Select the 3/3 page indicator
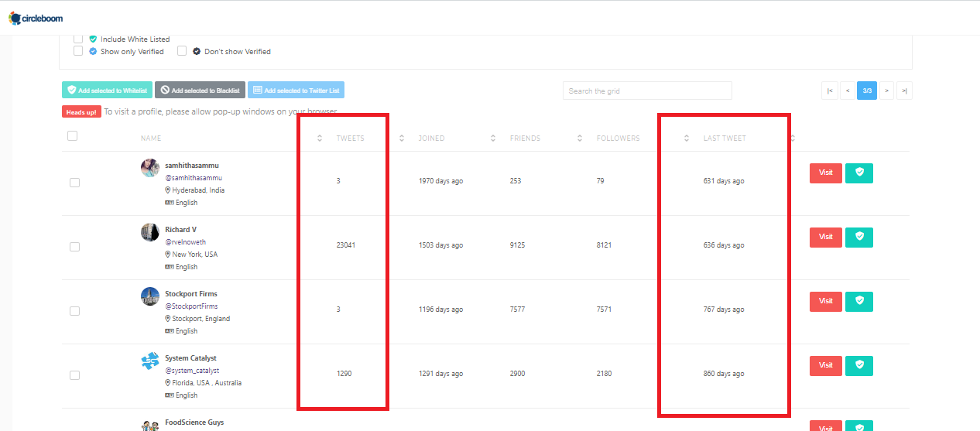Screen dimensions: 980x431 click(x=867, y=91)
